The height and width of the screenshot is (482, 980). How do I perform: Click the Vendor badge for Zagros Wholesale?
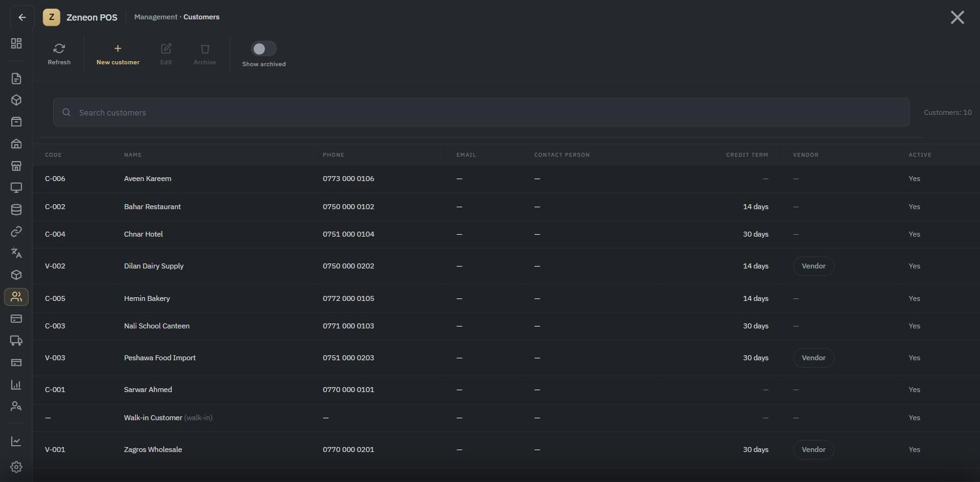(813, 450)
